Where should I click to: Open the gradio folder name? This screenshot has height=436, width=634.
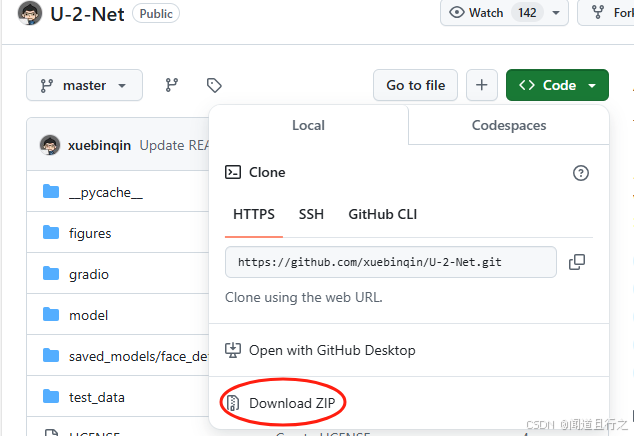tap(89, 274)
